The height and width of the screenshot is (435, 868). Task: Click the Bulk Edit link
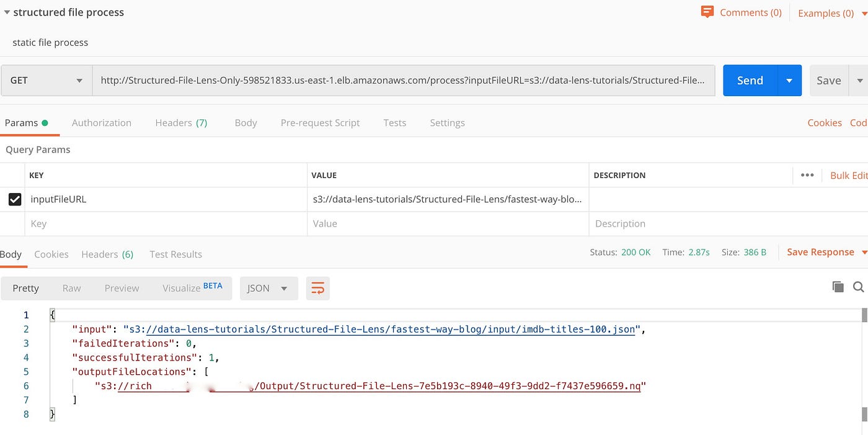point(849,176)
